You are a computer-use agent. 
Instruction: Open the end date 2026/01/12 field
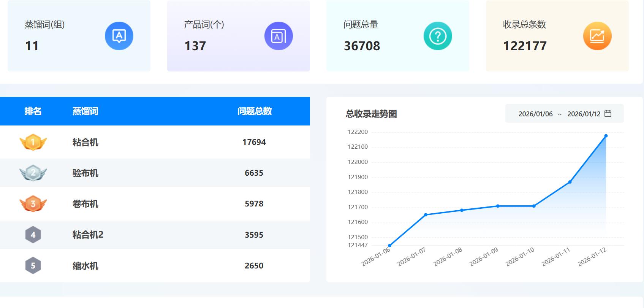point(584,114)
